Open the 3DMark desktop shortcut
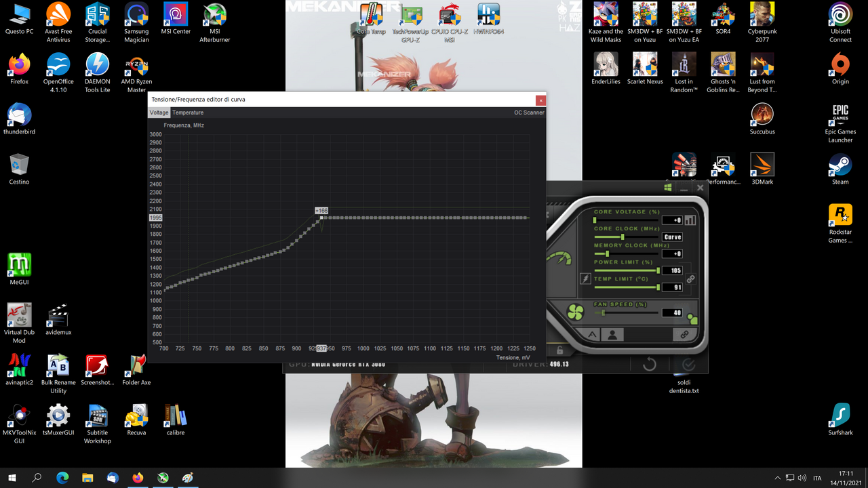This screenshot has width=868, height=488. click(762, 169)
